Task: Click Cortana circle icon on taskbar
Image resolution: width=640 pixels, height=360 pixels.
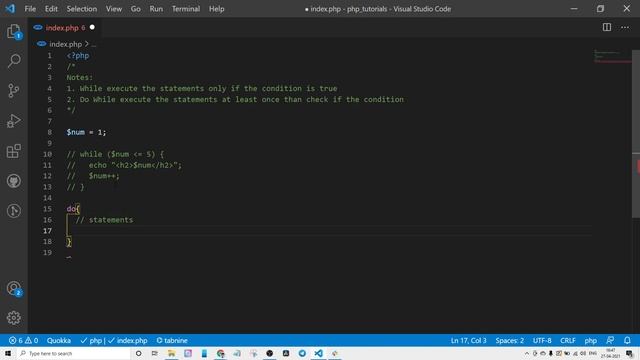Action: [138, 353]
